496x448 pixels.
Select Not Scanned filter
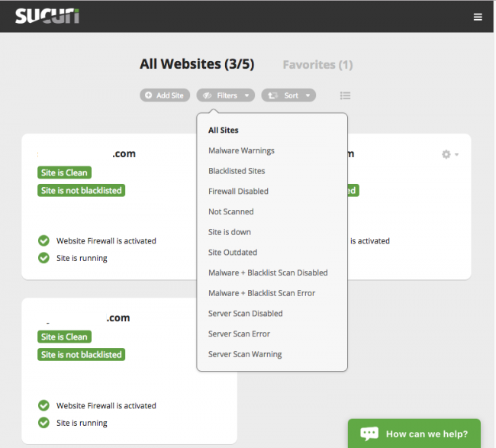point(231,211)
